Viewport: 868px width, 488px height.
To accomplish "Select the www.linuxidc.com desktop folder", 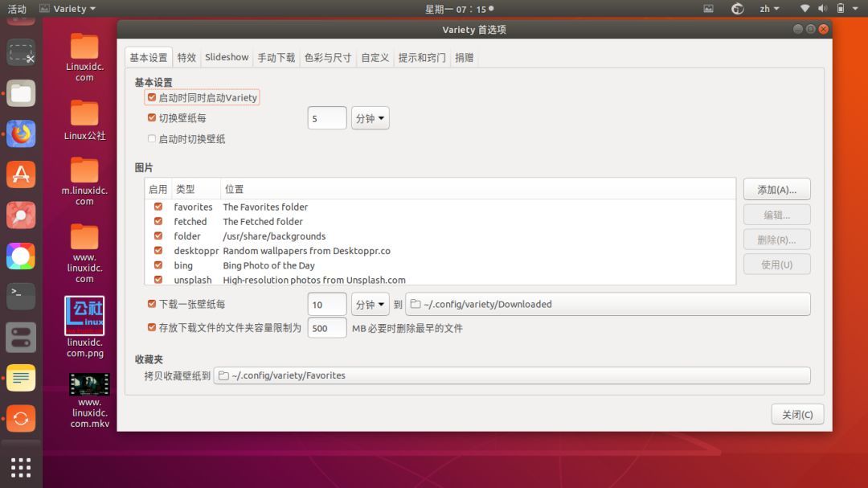I will point(84,253).
